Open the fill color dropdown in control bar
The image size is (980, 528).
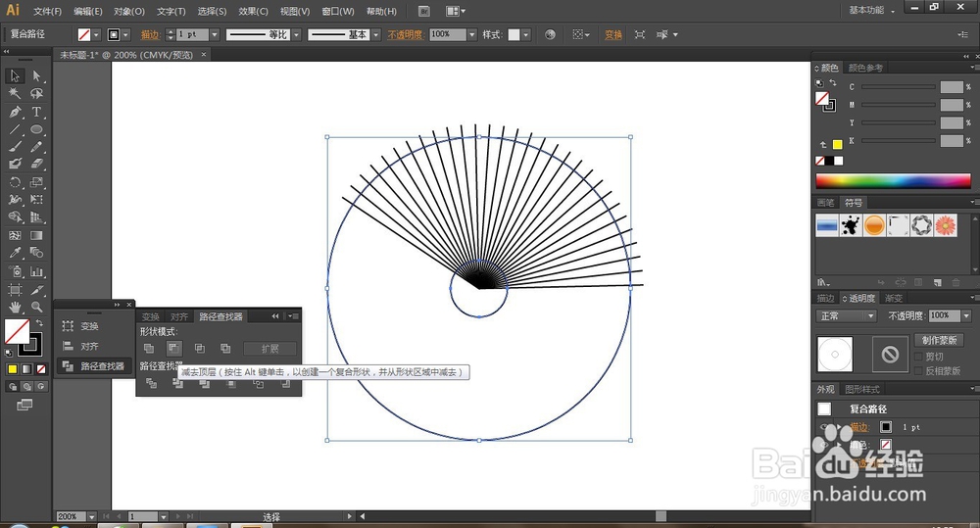coord(96,35)
